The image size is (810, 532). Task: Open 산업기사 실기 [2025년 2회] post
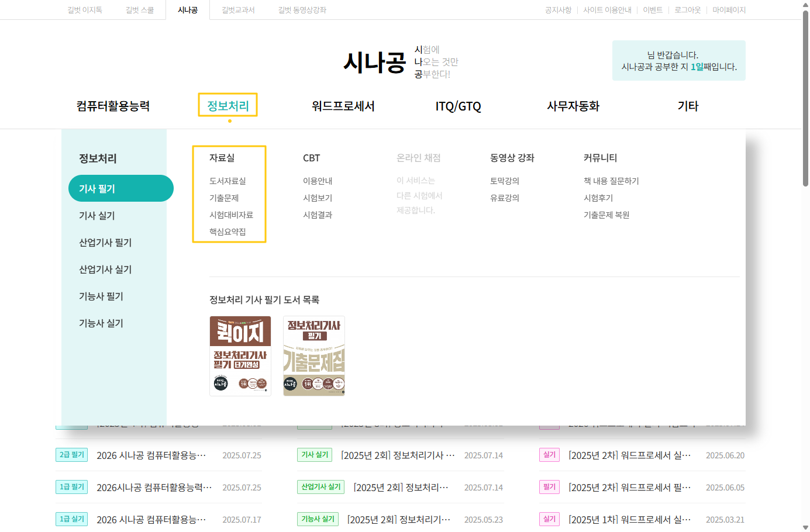coord(401,488)
